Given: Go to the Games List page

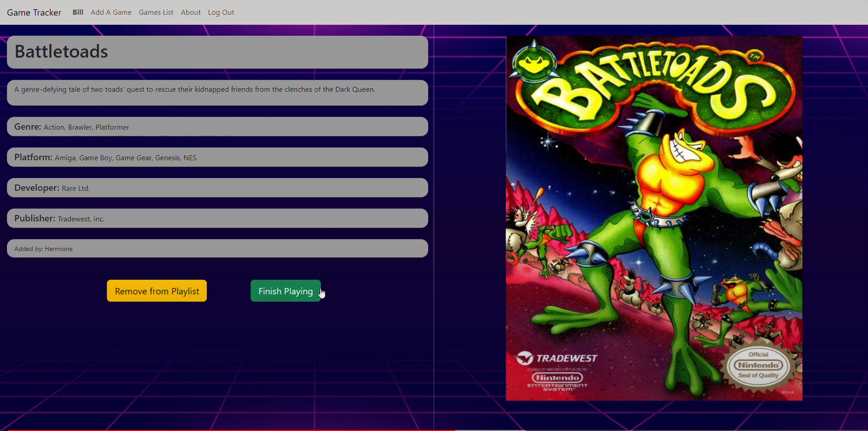Looking at the screenshot, I should [x=156, y=12].
